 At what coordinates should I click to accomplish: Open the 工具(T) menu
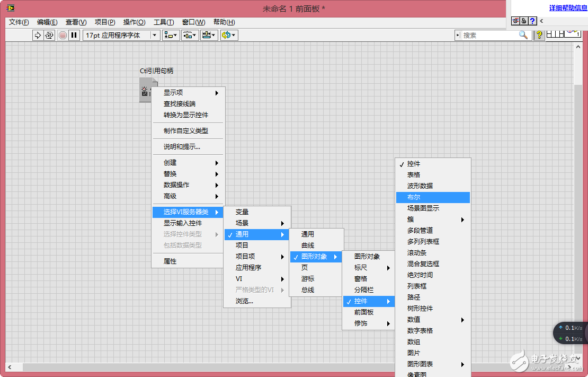pyautogui.click(x=164, y=22)
